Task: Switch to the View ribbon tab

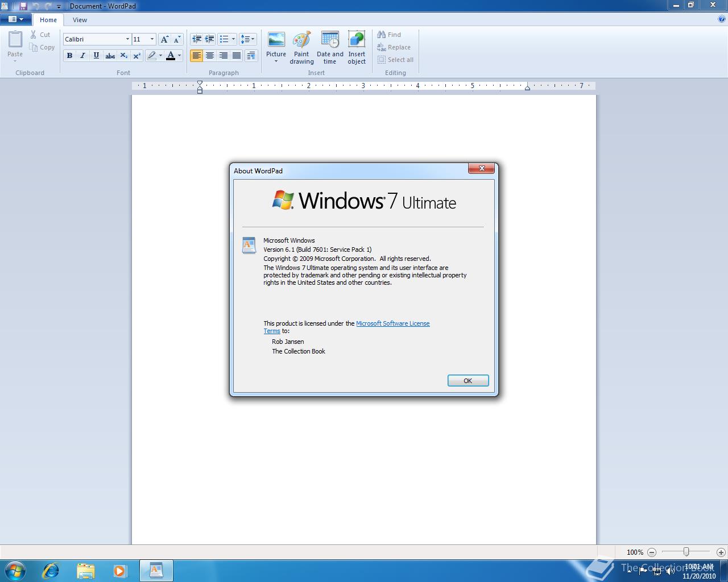Action: pyautogui.click(x=80, y=19)
